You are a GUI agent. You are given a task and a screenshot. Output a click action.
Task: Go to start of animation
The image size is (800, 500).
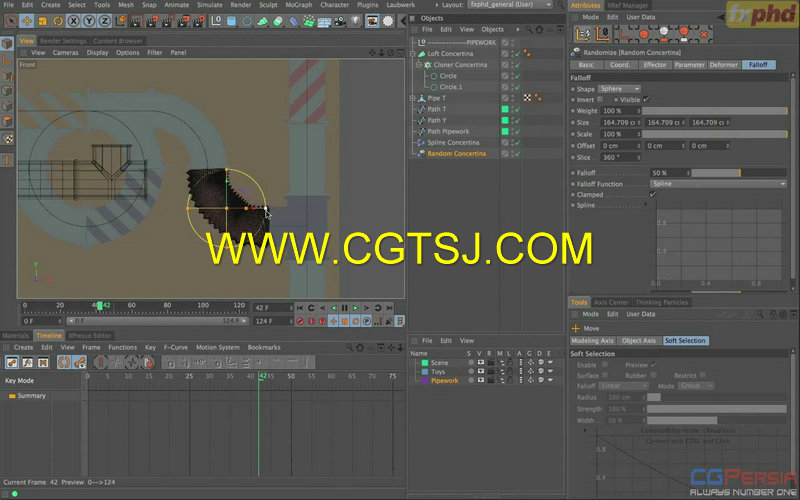tap(300, 308)
